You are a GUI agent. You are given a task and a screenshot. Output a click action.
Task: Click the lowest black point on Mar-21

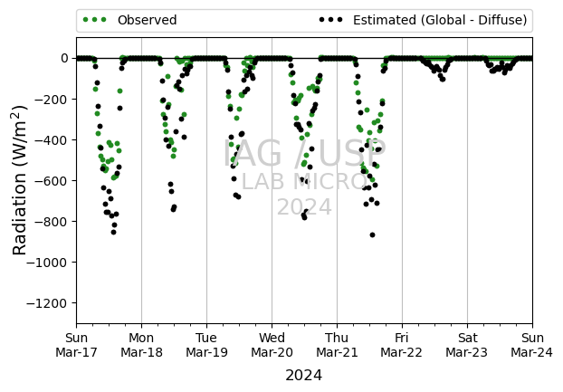point(372,234)
